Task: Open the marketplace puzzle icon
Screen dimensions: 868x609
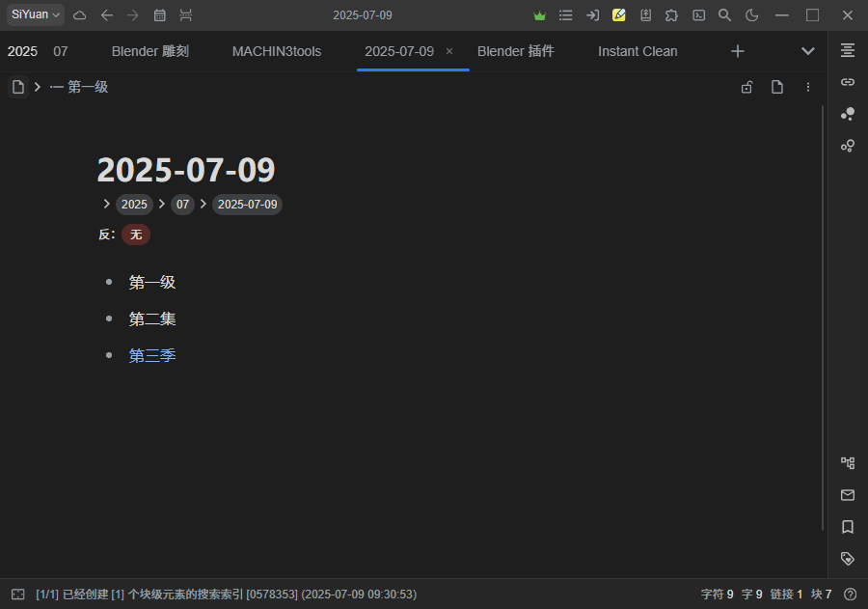Action: point(671,15)
